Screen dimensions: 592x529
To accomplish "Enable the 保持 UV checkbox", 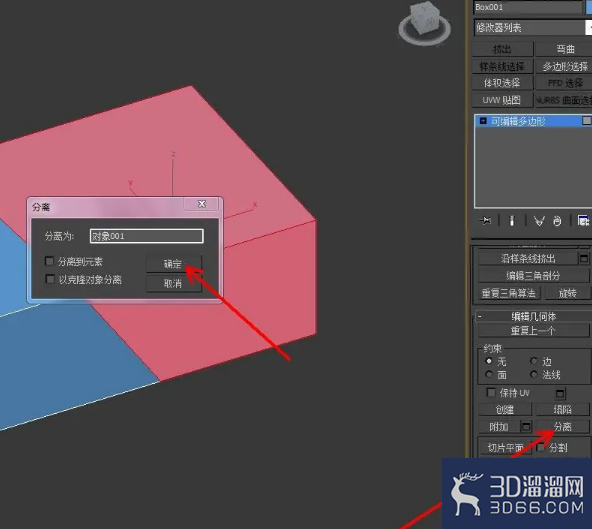I will 491,392.
